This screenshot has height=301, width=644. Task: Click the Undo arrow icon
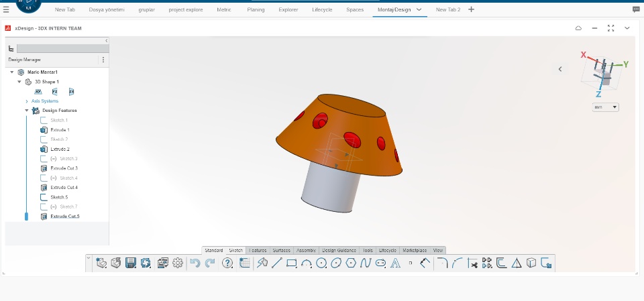pos(195,263)
